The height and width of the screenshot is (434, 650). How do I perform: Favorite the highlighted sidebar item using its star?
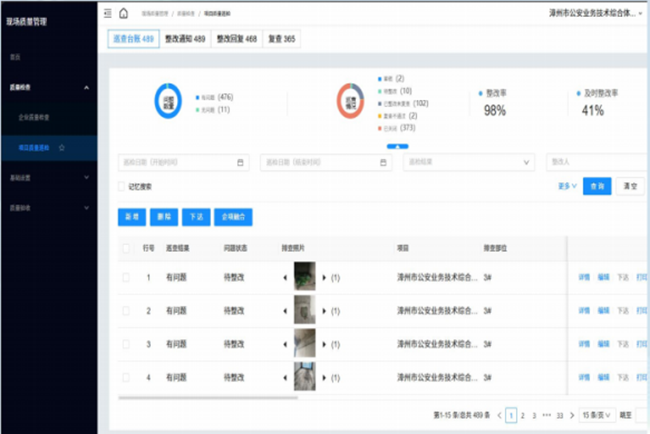coord(62,148)
